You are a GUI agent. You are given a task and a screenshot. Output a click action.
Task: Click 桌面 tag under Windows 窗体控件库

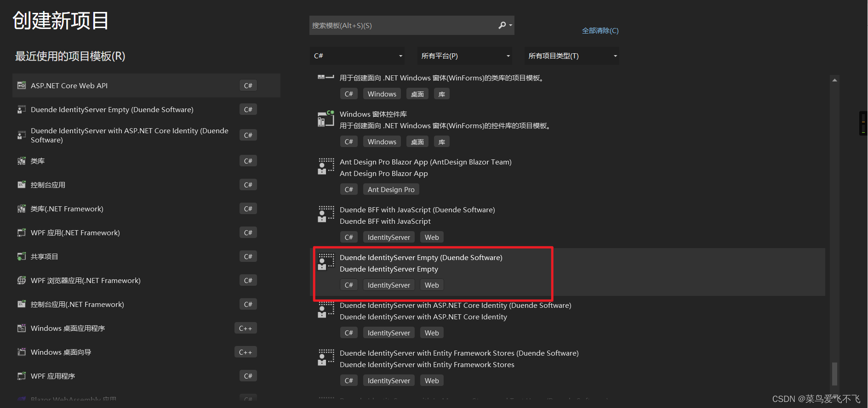click(x=417, y=142)
